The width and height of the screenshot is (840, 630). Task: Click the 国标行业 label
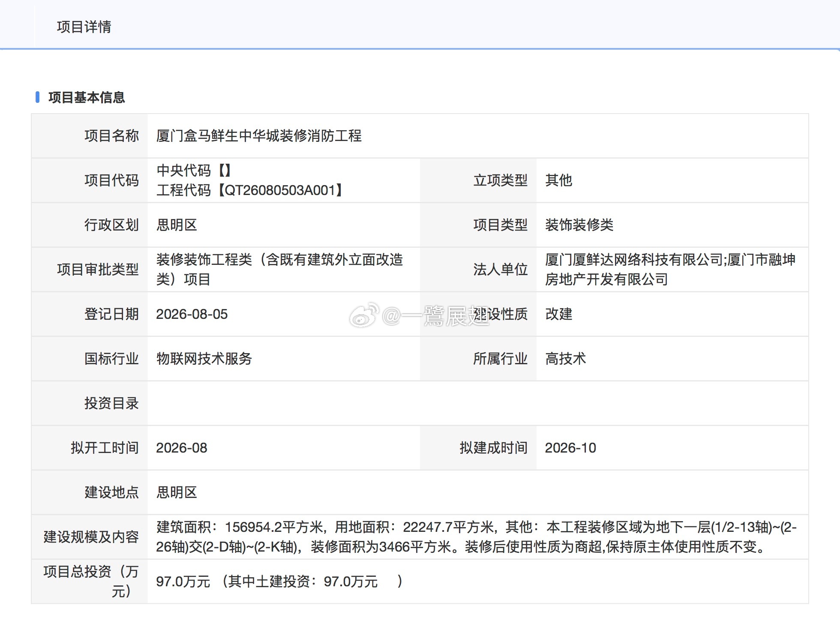click(111, 359)
